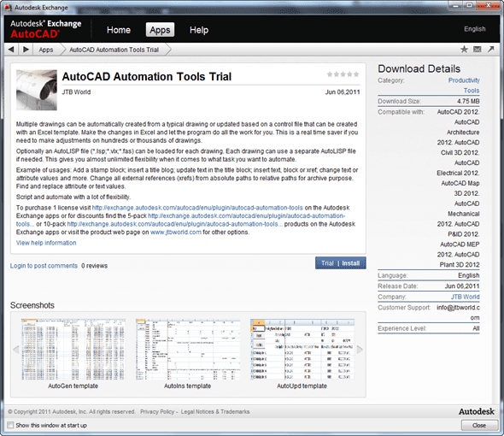Click JTB World publisher name under title
The height and width of the screenshot is (436, 504).
[76, 92]
